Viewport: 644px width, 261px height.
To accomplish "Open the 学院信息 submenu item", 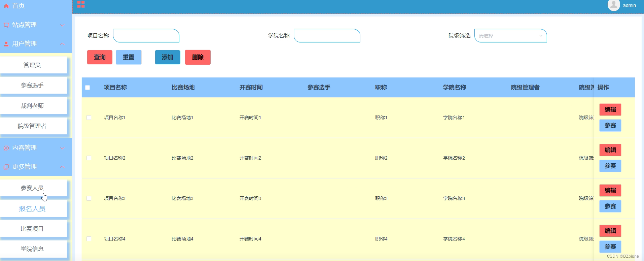I will coord(33,249).
